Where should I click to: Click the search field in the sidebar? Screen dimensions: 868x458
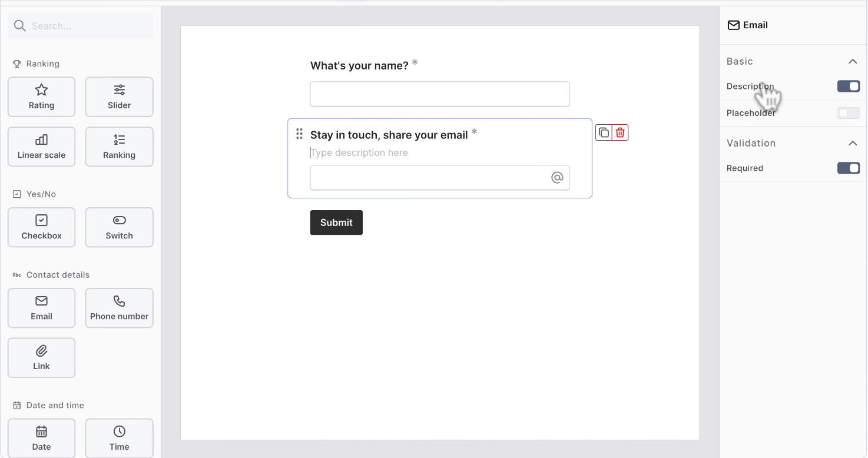[80, 25]
